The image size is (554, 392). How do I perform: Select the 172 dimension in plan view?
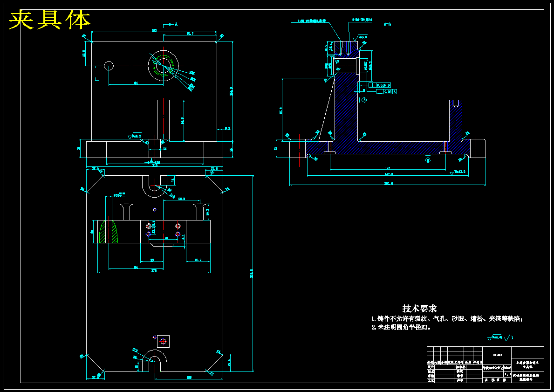pyautogui.click(x=154, y=270)
